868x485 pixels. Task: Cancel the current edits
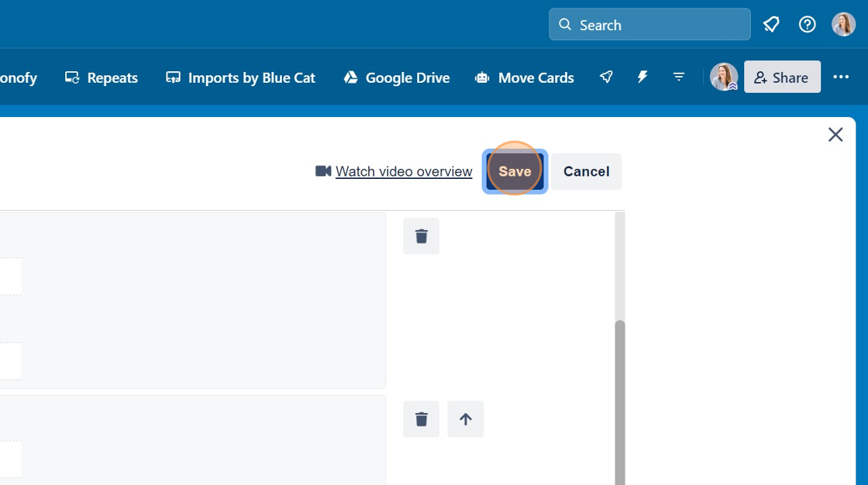point(586,171)
